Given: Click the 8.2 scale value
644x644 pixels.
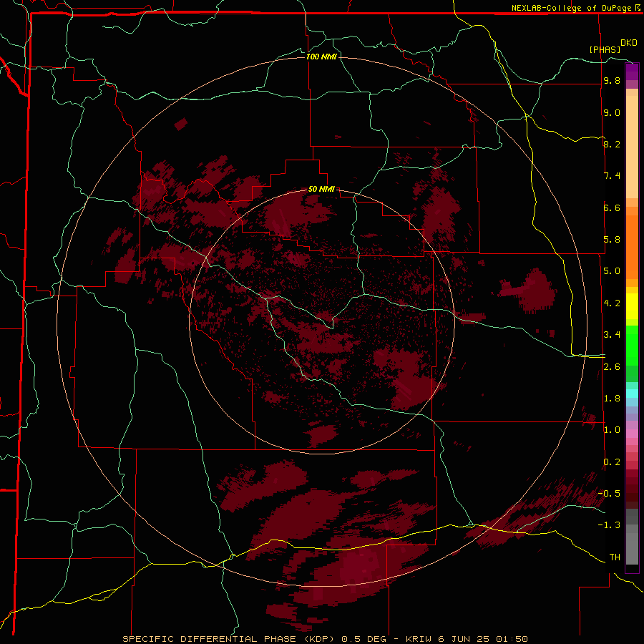Looking at the screenshot, I should [612, 144].
